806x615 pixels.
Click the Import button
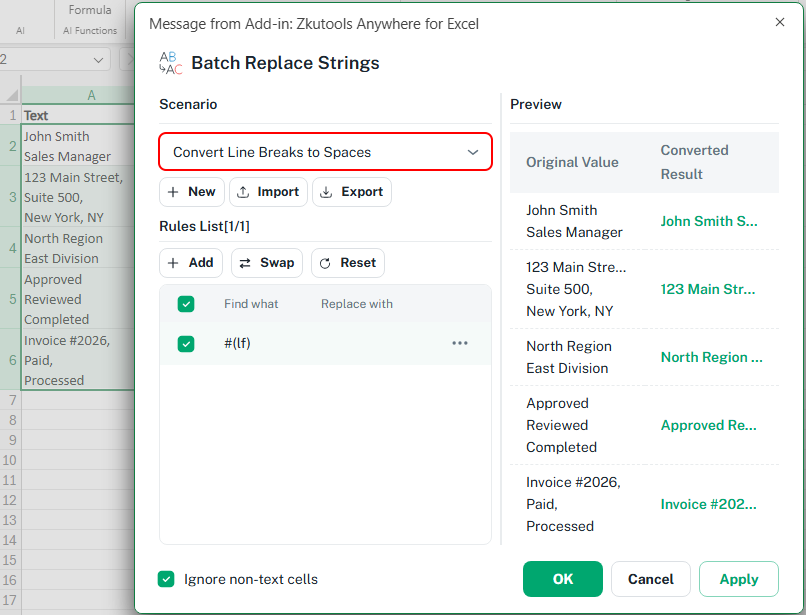268,192
